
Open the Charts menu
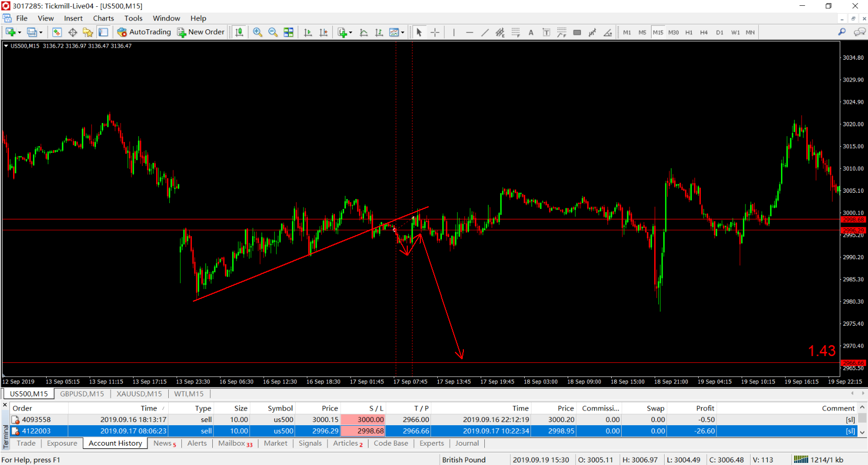103,18
